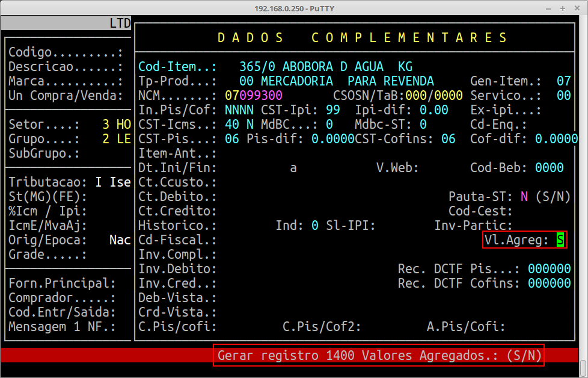Click the PuTTY window title bar text
This screenshot has height=378, width=588.
(x=293, y=7)
